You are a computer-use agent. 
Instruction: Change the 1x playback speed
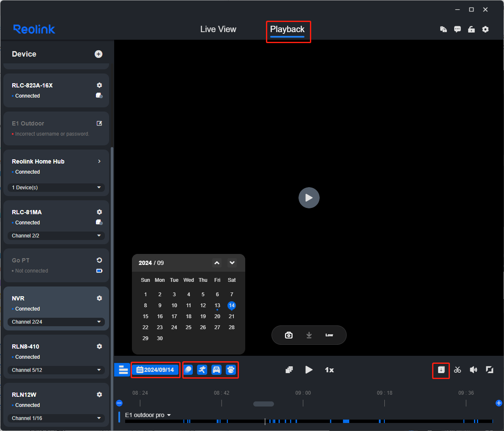[x=329, y=370]
